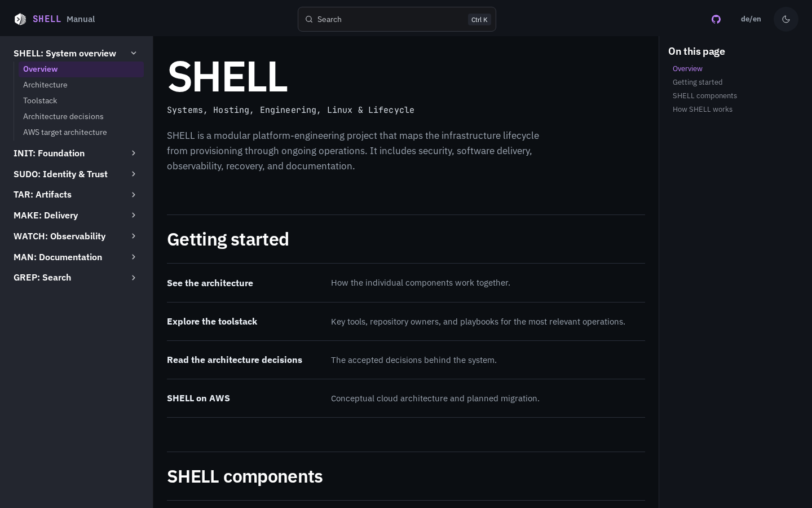This screenshot has height=508, width=812.
Task: Click the SHELL logo icon
Action: point(20,19)
